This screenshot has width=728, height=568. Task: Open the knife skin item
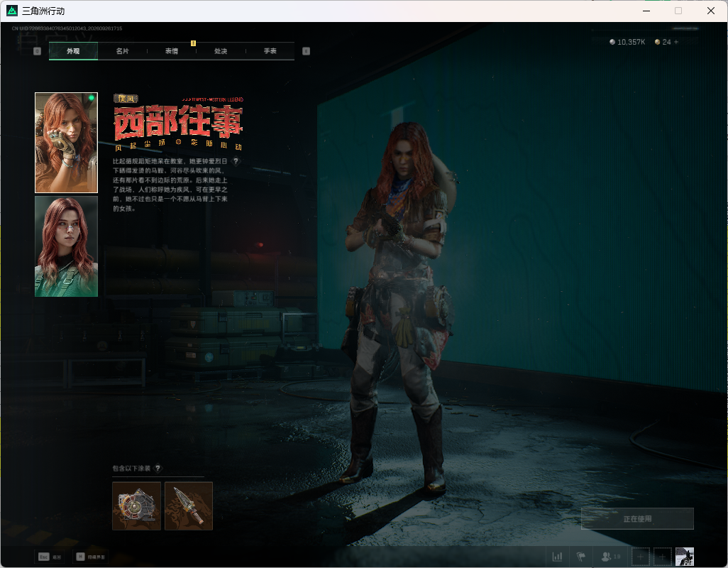point(189,506)
